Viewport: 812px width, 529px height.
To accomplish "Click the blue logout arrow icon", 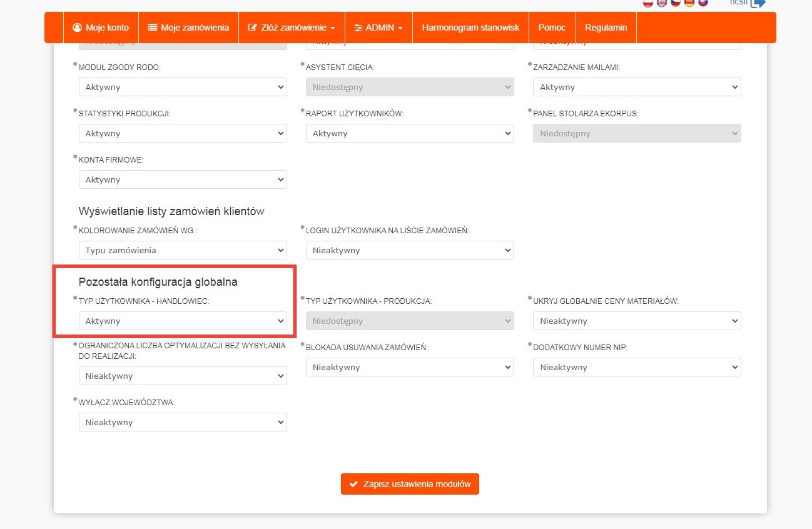I will pyautogui.click(x=758, y=3).
